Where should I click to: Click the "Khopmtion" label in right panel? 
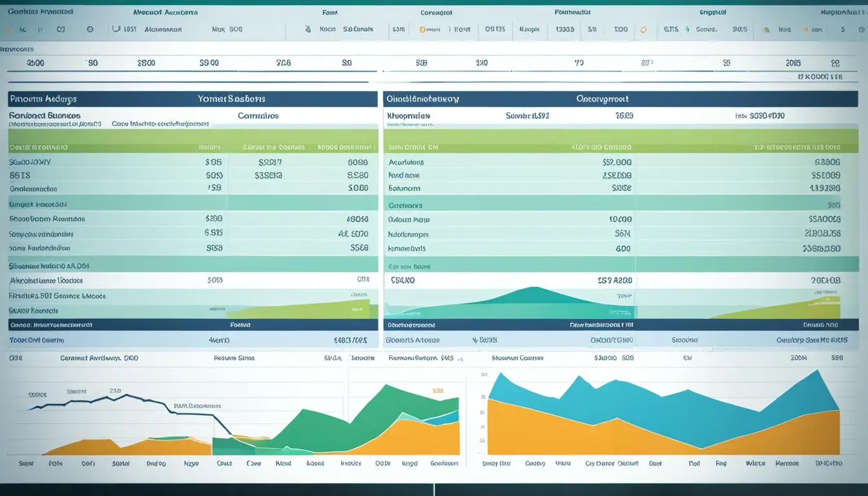tap(408, 116)
